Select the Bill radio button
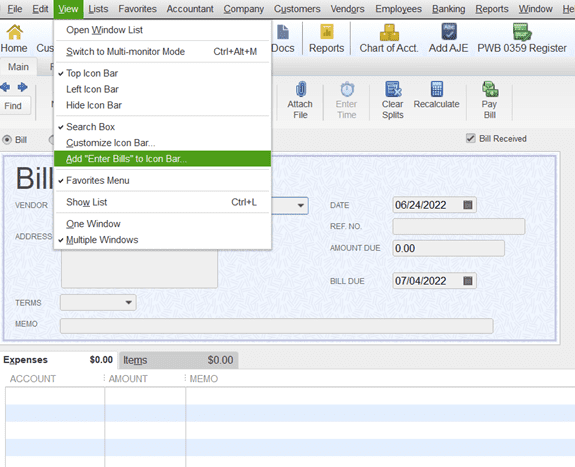The height and width of the screenshot is (467, 575). 7,140
